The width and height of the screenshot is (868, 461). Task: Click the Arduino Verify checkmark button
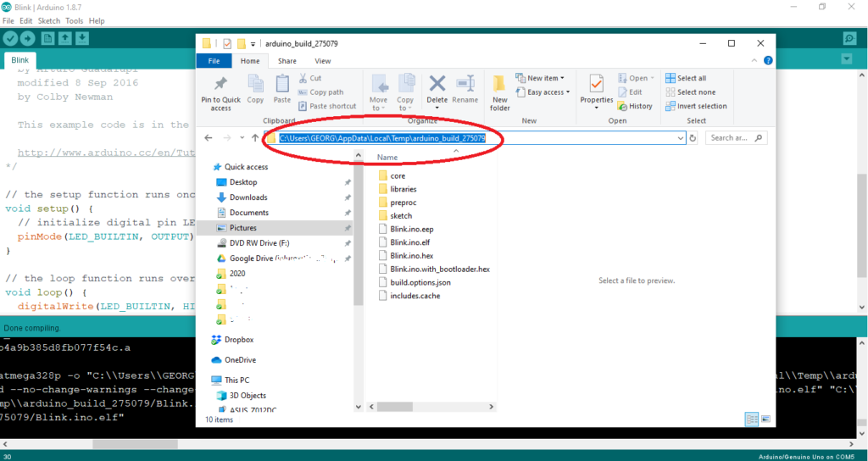coord(10,38)
